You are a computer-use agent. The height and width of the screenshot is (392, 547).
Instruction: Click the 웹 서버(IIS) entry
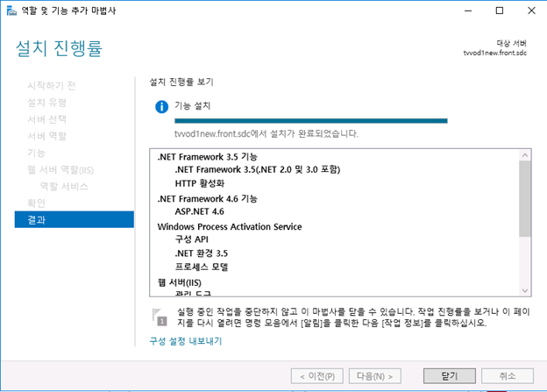click(x=180, y=282)
